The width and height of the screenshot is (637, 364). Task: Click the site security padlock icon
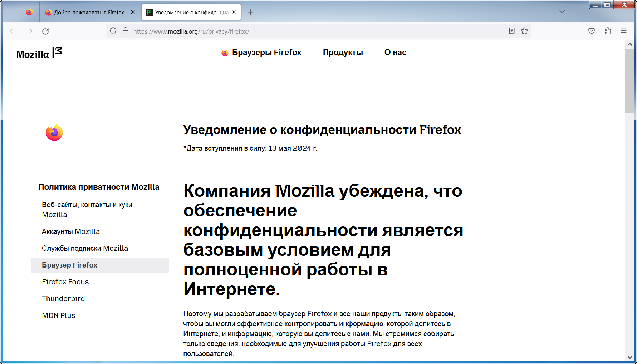(126, 31)
